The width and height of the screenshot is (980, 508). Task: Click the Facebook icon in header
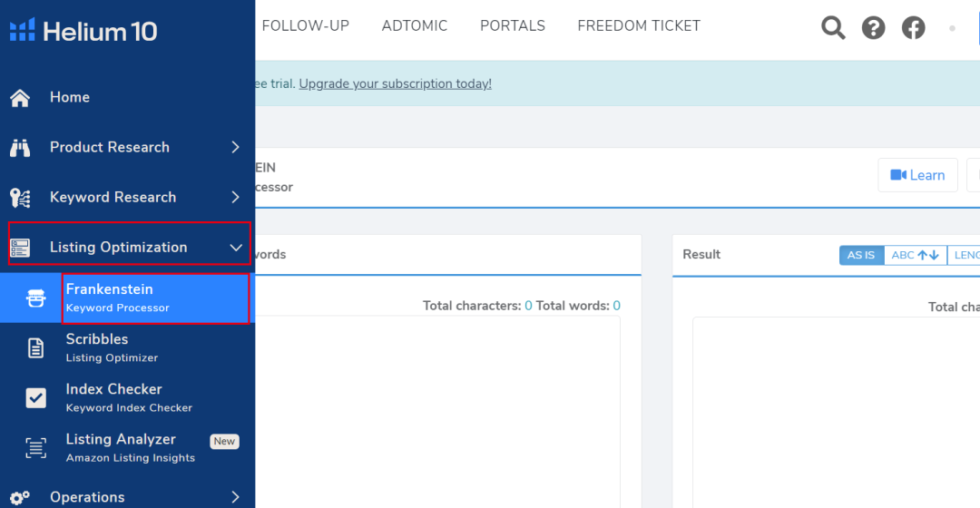(913, 27)
